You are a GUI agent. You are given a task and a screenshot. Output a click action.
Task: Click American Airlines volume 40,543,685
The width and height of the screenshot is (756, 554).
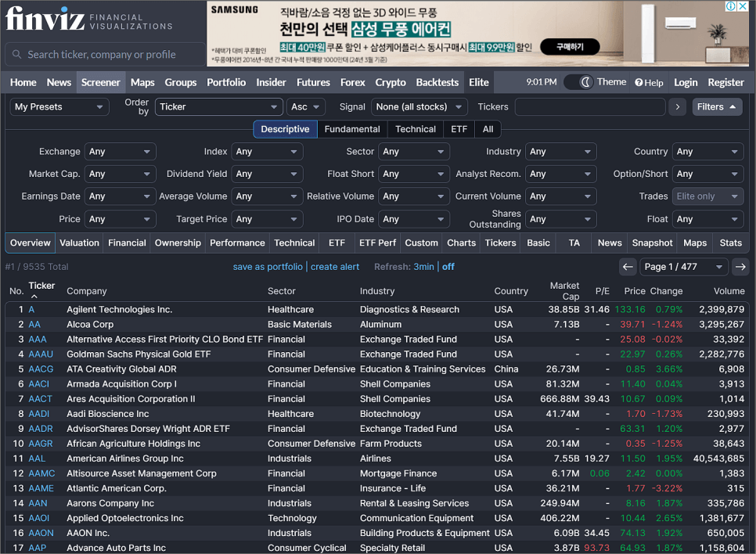pos(718,459)
